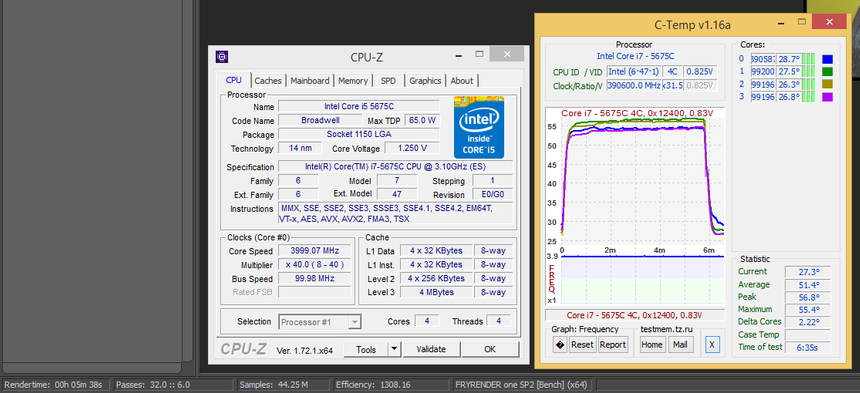Click the Peak statistic value 56.8°
This screenshot has height=393, width=860.
click(807, 298)
